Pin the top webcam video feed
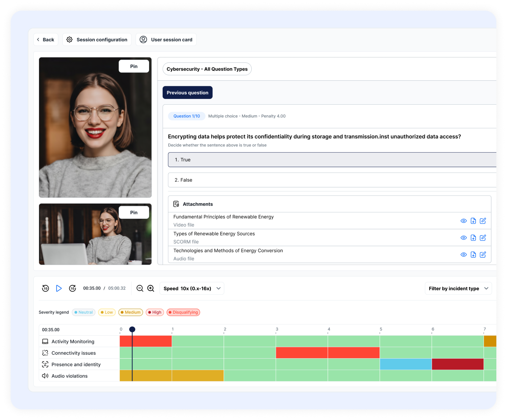507x420 pixels. point(134,66)
